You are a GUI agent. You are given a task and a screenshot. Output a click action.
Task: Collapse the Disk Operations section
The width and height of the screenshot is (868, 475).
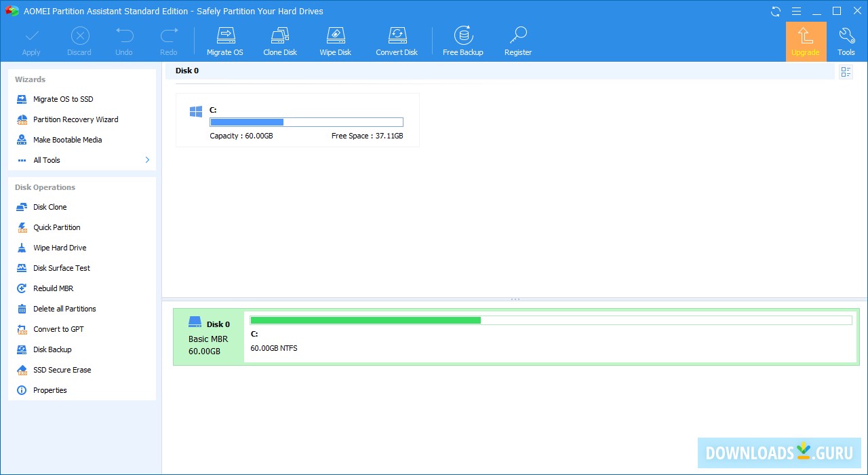point(45,187)
